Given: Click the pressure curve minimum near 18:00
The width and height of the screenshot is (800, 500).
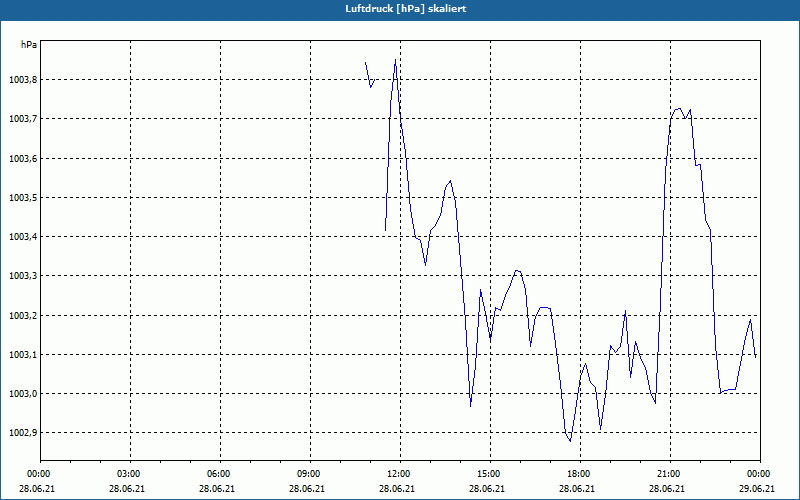Looking at the screenshot, I should 570,440.
